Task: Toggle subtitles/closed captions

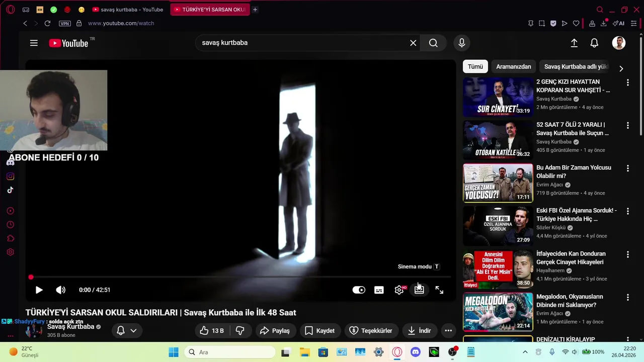Action: tap(379, 290)
